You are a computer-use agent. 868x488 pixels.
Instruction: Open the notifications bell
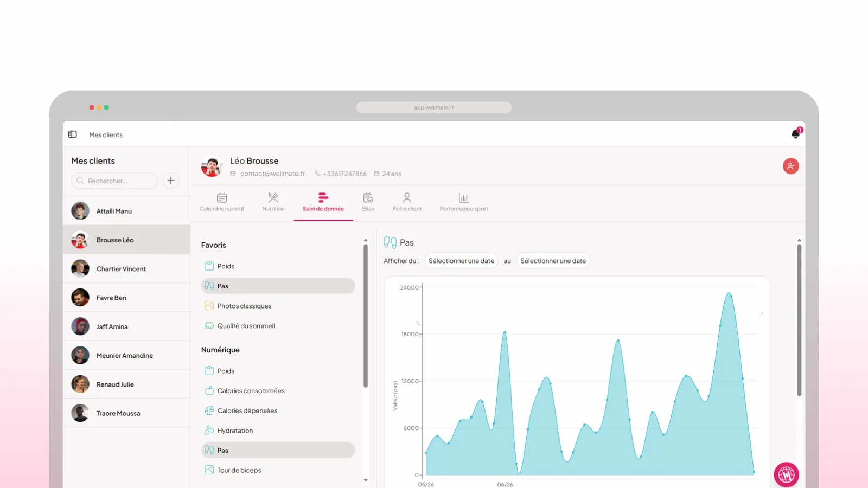[x=796, y=134]
